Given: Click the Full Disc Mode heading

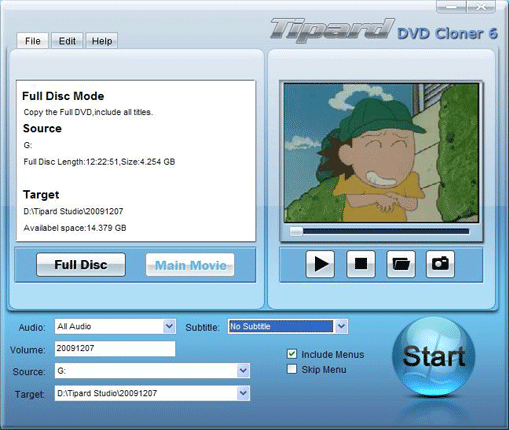Looking at the screenshot, I should 63,96.
